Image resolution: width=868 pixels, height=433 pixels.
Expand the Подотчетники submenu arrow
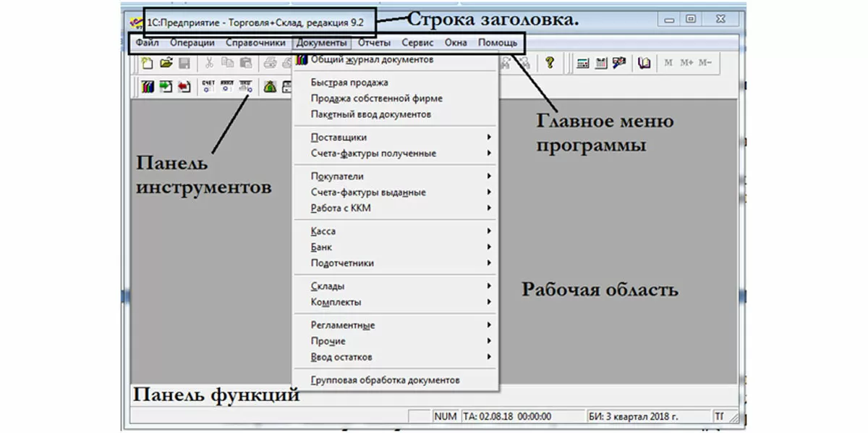click(x=489, y=263)
